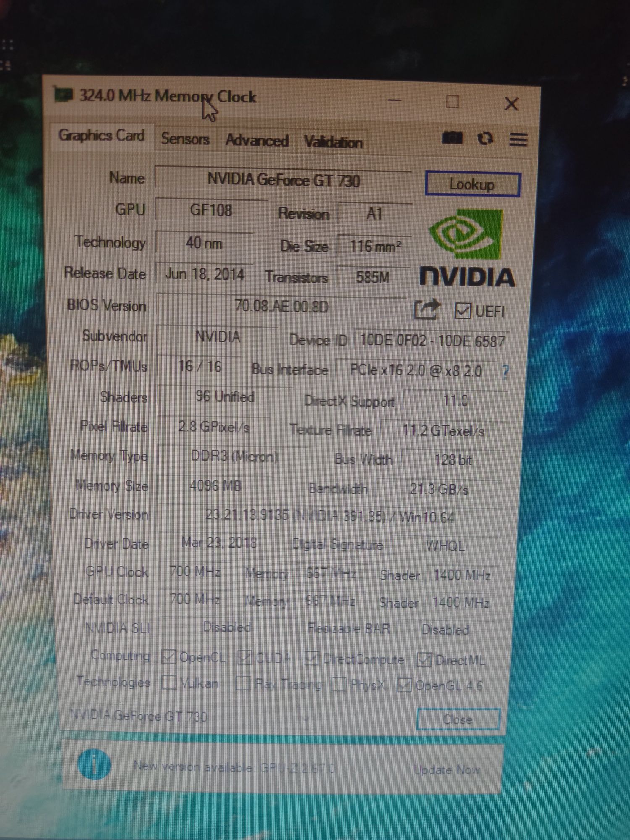The width and height of the screenshot is (630, 840).
Task: Click the bus interface question mark
Action: 506,372
